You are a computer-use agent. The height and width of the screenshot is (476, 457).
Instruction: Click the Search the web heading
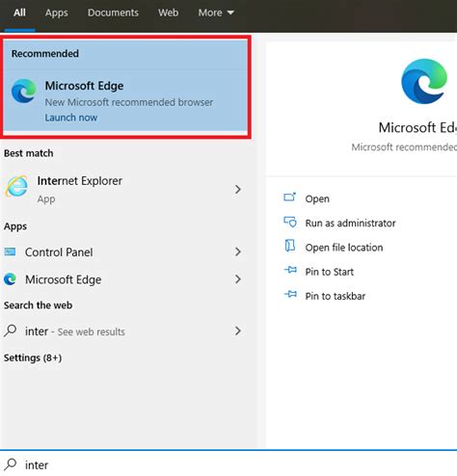[38, 305]
